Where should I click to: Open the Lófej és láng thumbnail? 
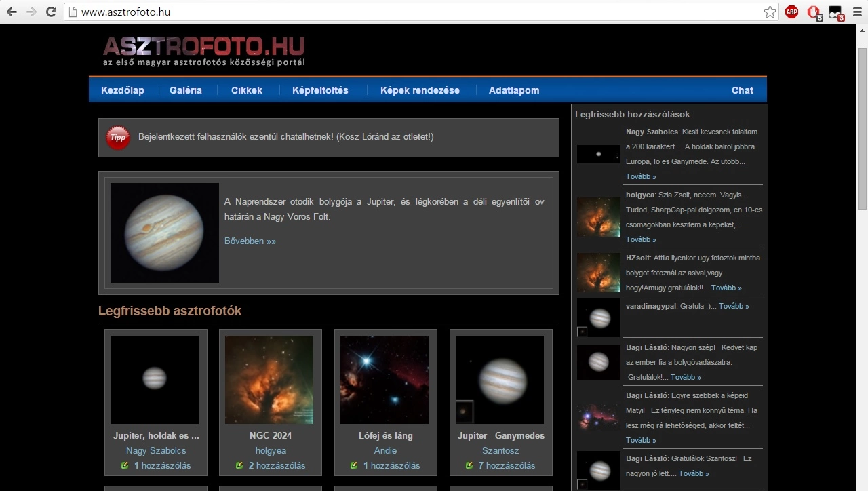point(384,380)
